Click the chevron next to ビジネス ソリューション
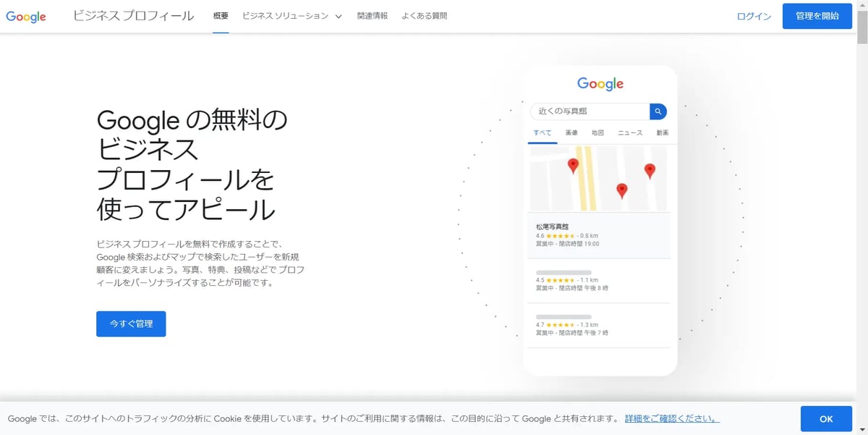Screen dimensions: 868x435 (x=339, y=16)
